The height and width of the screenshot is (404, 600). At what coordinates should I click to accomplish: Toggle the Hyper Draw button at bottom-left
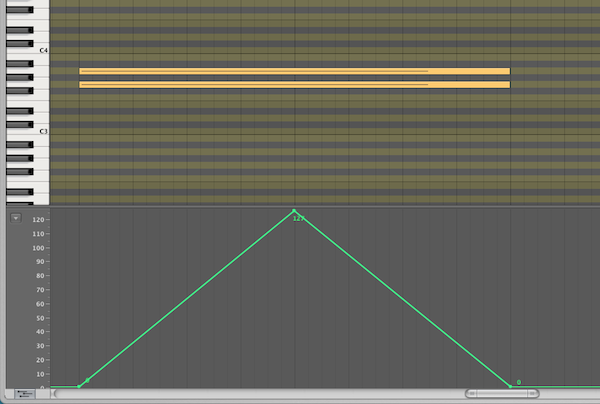tap(24, 395)
